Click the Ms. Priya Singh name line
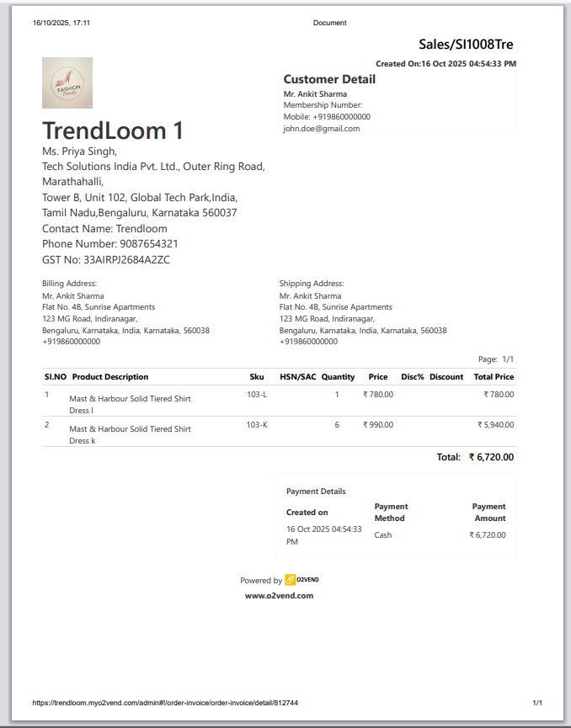 (79, 151)
